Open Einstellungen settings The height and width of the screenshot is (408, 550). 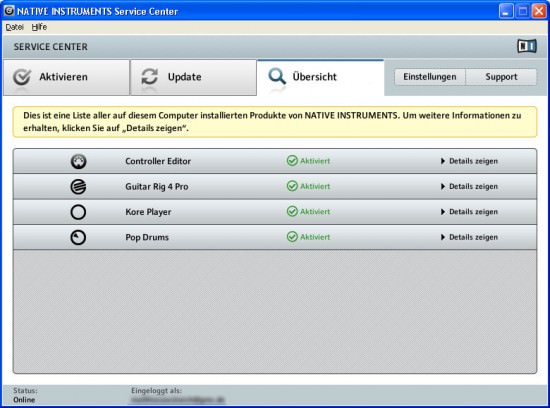click(x=430, y=77)
